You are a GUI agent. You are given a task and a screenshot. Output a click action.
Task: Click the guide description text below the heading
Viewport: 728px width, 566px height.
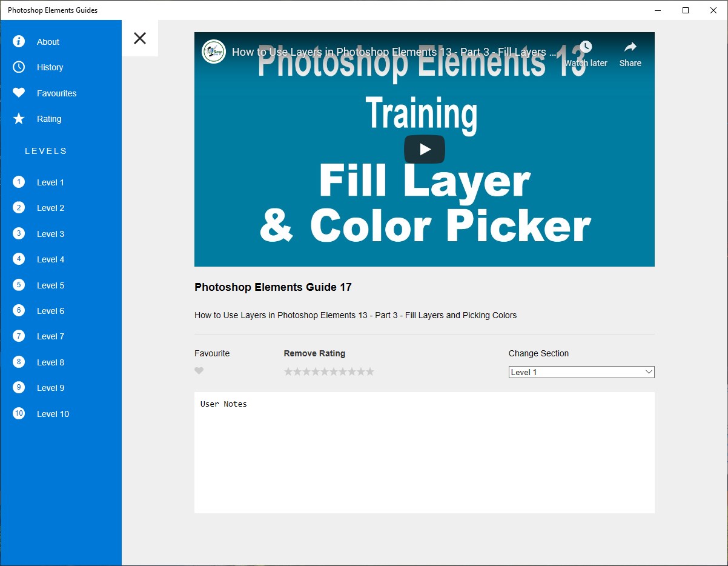point(356,315)
